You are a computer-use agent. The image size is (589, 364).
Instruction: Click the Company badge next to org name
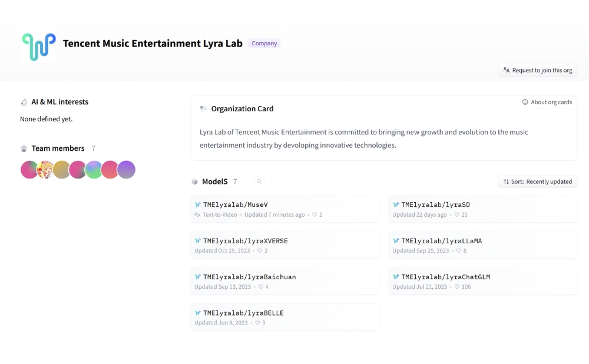pos(264,43)
